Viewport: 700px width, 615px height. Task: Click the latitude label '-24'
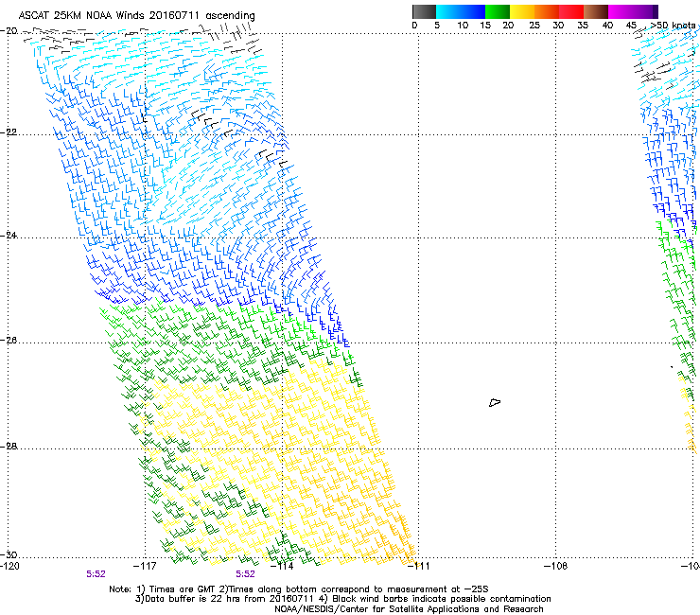[x=9, y=236]
